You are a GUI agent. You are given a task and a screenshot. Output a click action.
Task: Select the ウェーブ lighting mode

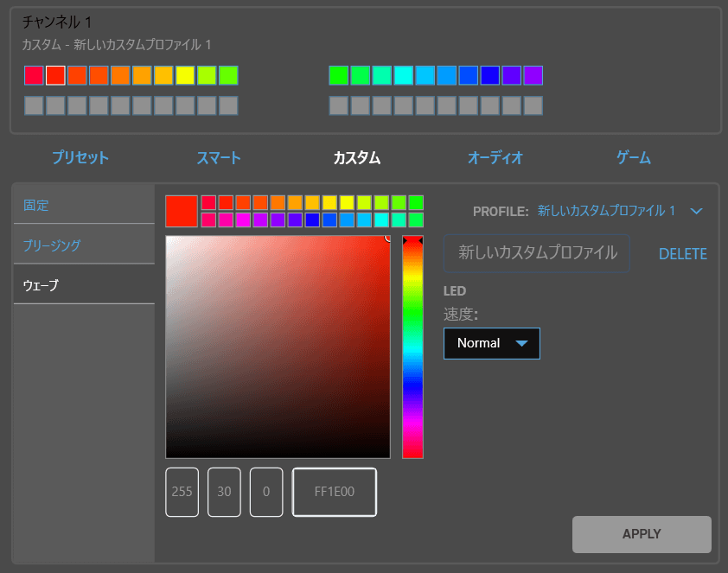tap(84, 284)
